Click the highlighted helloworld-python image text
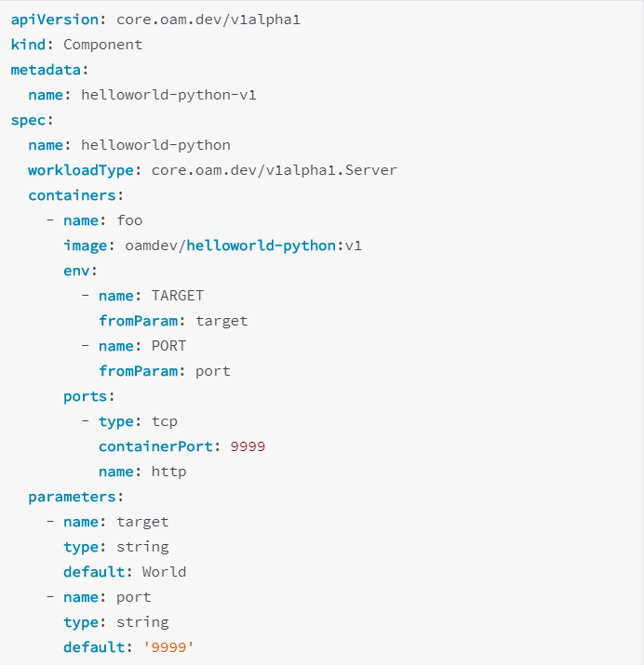The width and height of the screenshot is (644, 665). click(262, 246)
